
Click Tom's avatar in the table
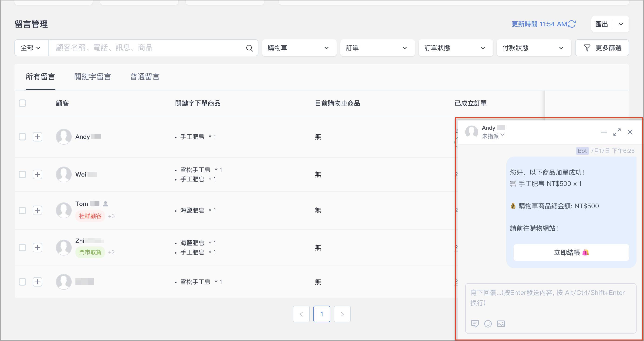click(64, 210)
